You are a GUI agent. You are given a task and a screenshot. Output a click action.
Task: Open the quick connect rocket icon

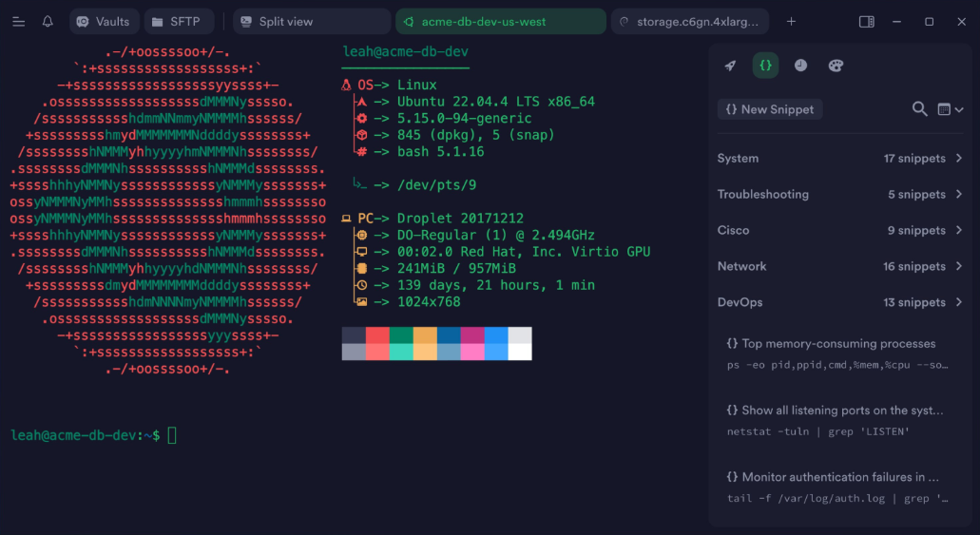point(730,66)
